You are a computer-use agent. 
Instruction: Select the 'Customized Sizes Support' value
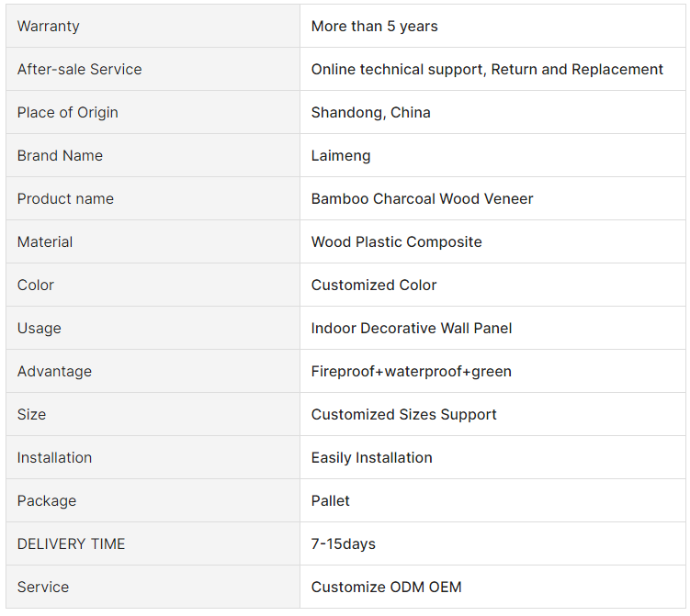coord(403,415)
